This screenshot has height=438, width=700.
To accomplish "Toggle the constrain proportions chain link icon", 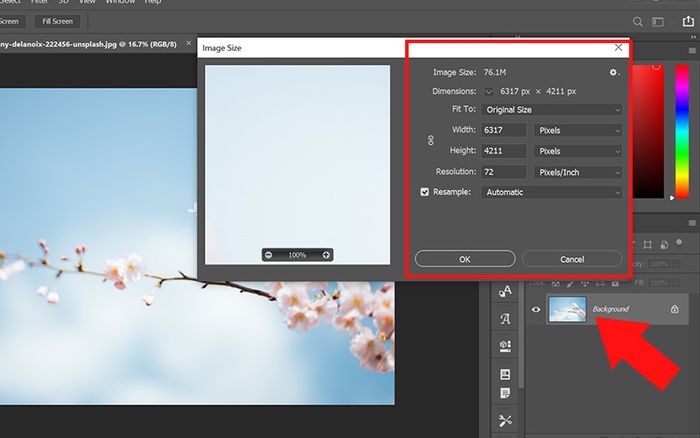I will 431,141.
